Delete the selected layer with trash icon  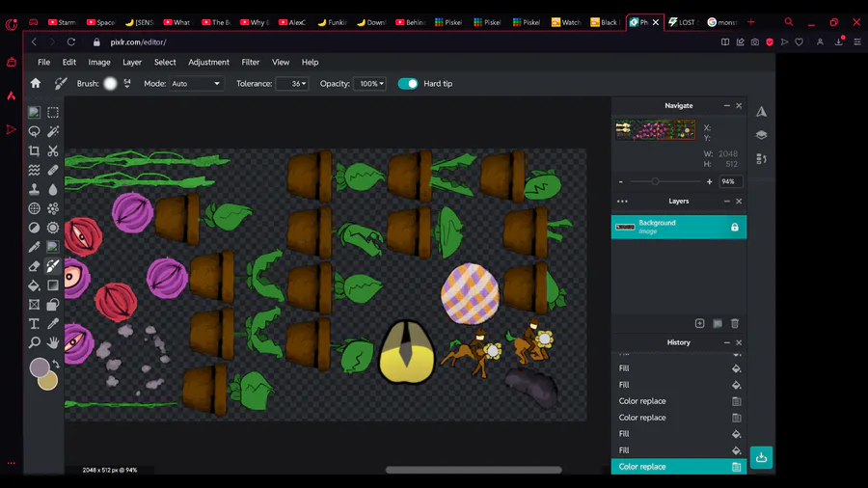pyautogui.click(x=735, y=323)
